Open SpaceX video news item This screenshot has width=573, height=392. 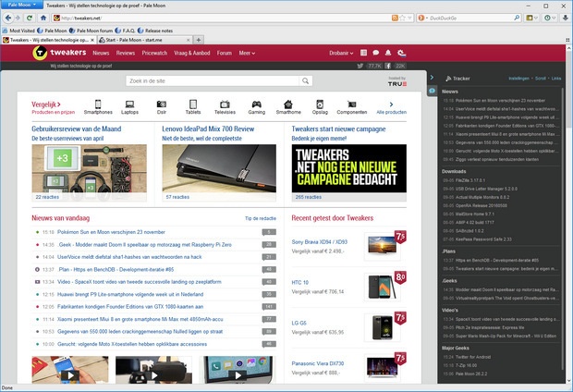[x=140, y=282]
